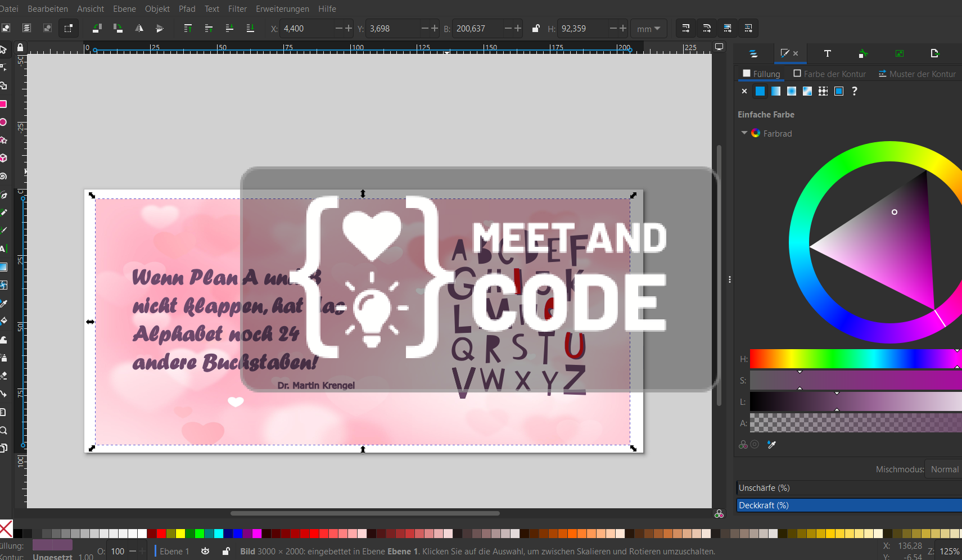
Task: Select the Dropper color picker tool
Action: (x=3, y=304)
